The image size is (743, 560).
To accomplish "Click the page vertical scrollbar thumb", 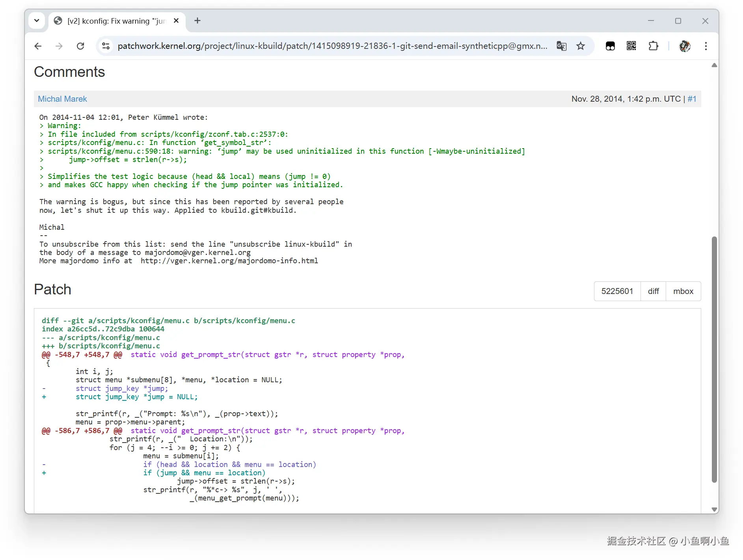I will (714, 359).
